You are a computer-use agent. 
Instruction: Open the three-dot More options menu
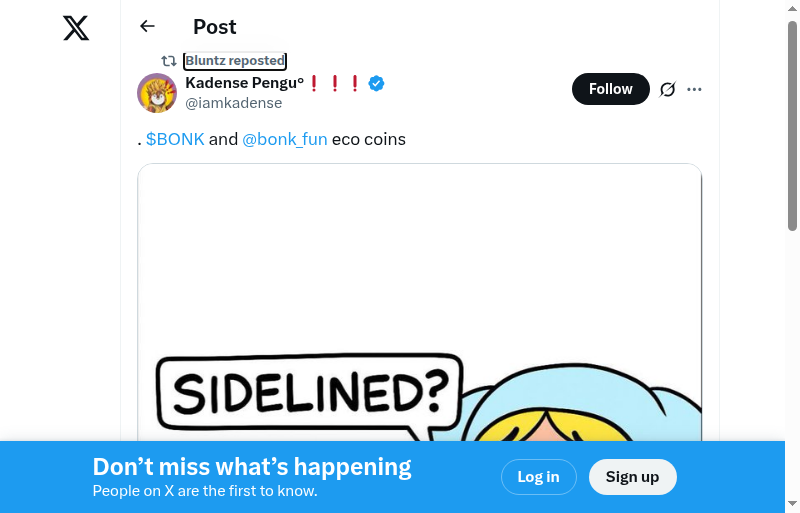[695, 89]
